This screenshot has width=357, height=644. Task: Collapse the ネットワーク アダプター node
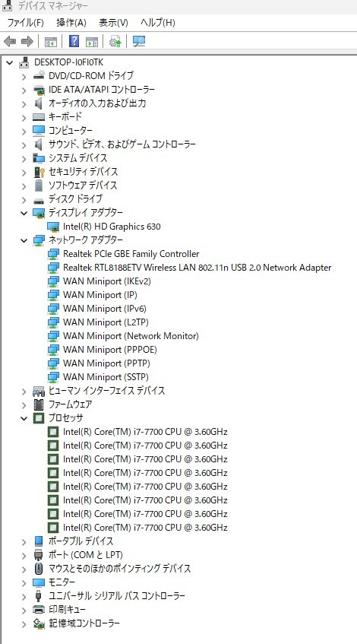click(24, 240)
